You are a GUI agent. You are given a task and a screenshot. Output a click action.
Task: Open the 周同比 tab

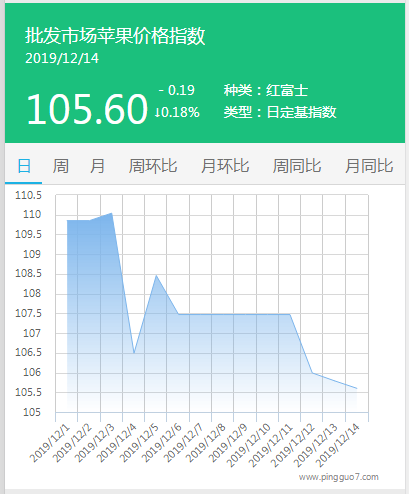click(x=297, y=166)
